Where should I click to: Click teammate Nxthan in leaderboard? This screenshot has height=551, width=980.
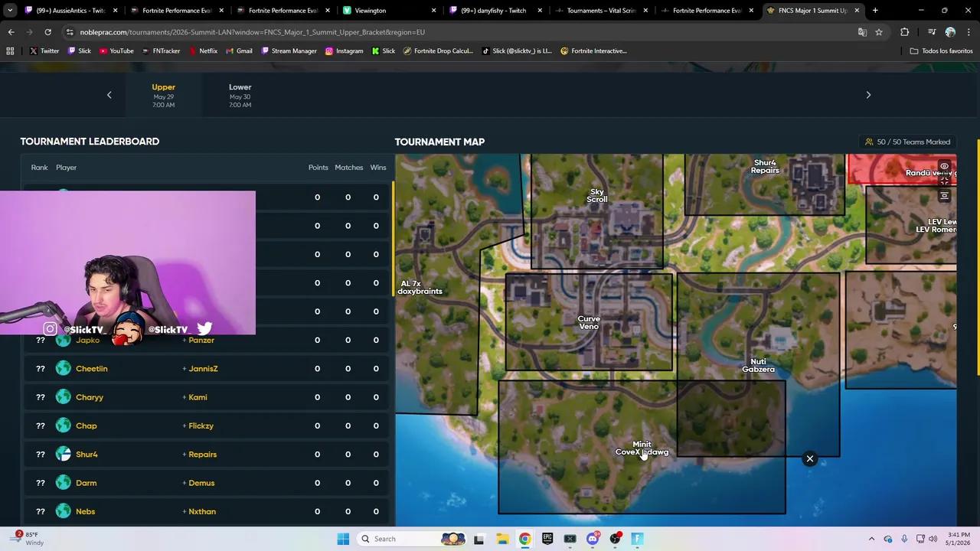tap(202, 511)
